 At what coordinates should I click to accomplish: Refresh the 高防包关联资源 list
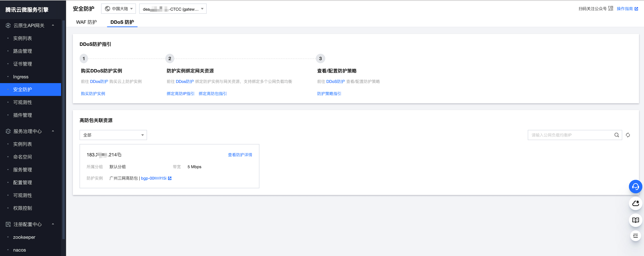tap(628, 135)
